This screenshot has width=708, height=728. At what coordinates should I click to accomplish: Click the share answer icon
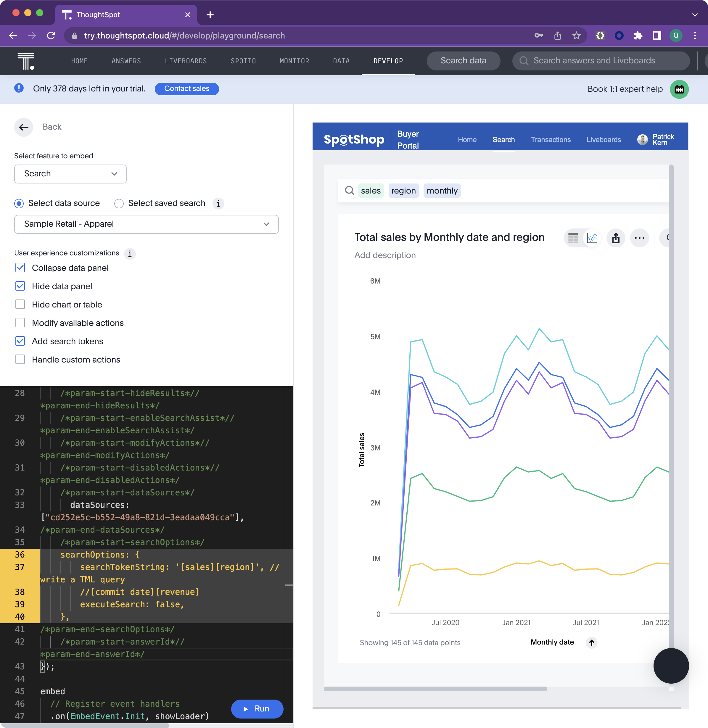pyautogui.click(x=616, y=238)
